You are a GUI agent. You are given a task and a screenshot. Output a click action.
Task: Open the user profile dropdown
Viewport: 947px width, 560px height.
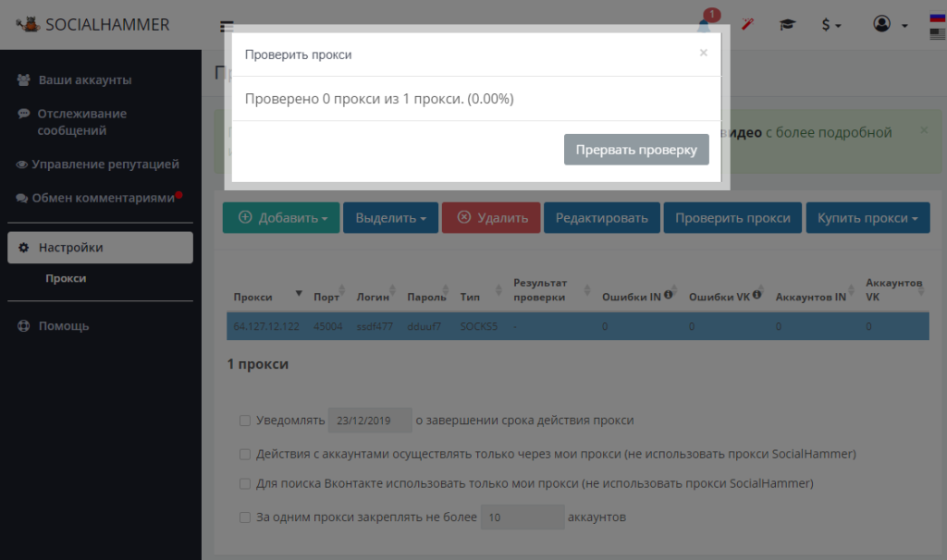tap(891, 24)
